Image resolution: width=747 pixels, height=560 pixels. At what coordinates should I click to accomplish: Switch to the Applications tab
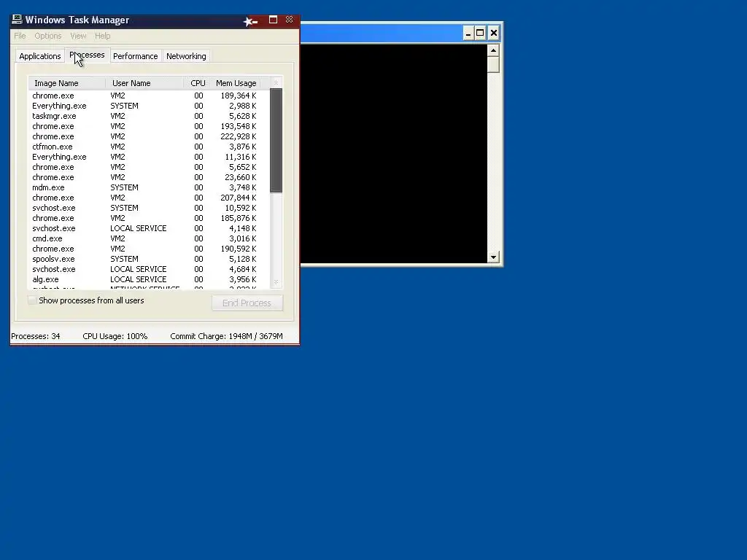pyautogui.click(x=40, y=56)
